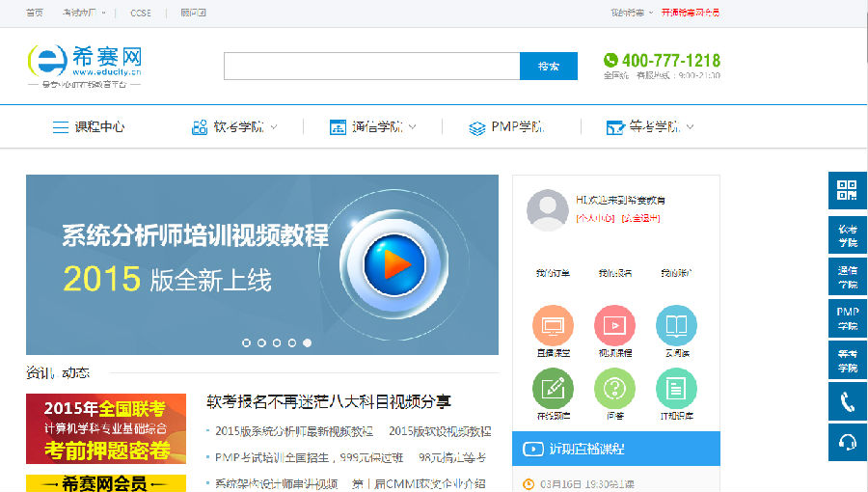The width and height of the screenshot is (868, 492).
Task: Open the 我的账户 link
Action: (x=676, y=273)
